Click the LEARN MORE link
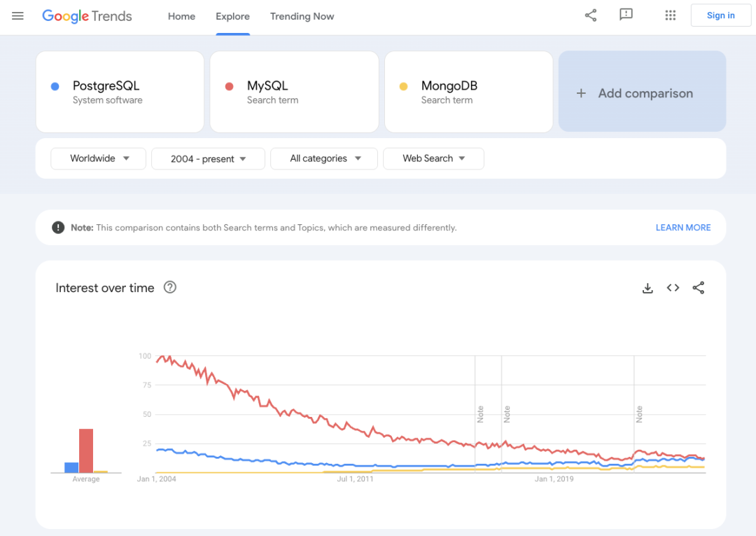 click(682, 228)
